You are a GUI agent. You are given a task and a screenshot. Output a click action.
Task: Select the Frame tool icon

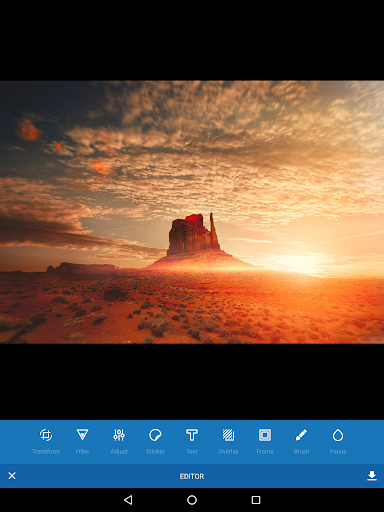click(265, 435)
